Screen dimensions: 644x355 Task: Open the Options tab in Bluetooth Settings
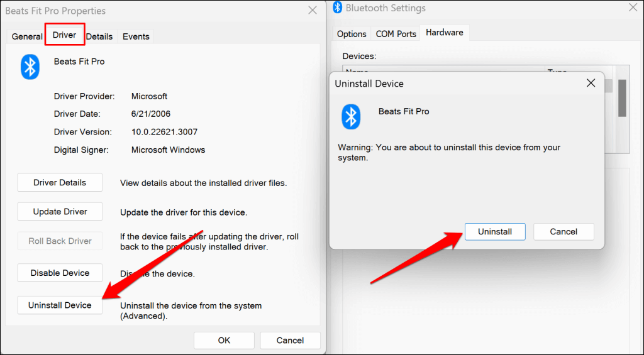point(352,34)
